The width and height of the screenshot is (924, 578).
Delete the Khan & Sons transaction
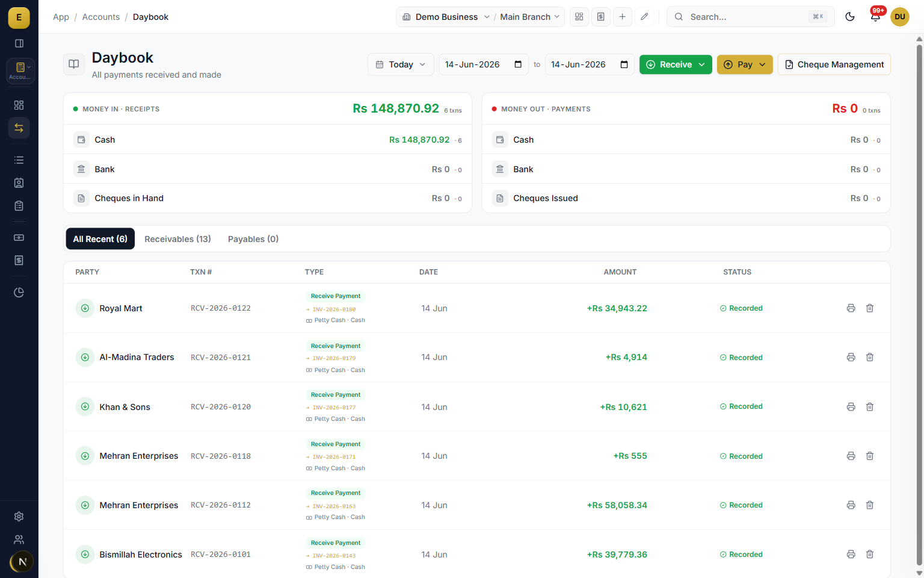(870, 407)
